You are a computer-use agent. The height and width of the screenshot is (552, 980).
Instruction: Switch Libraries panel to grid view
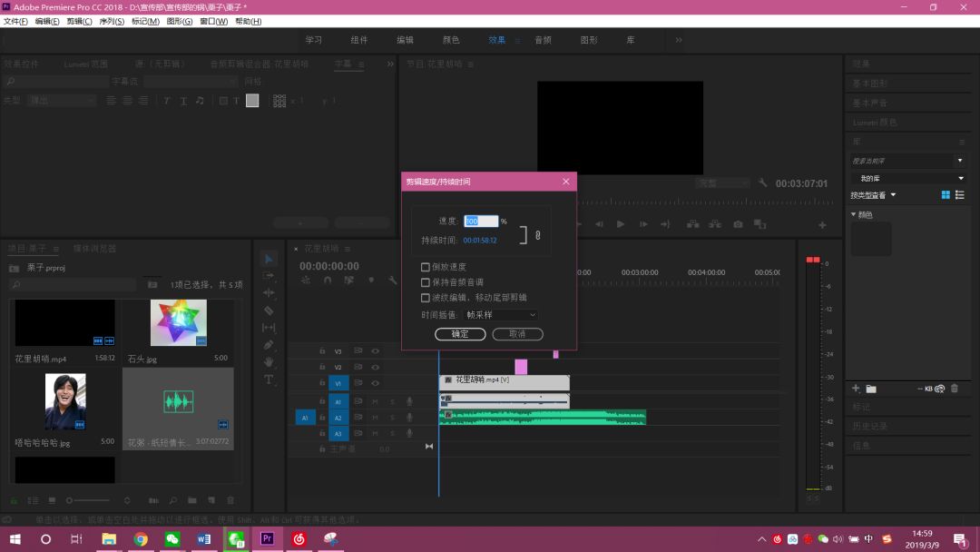(946, 195)
